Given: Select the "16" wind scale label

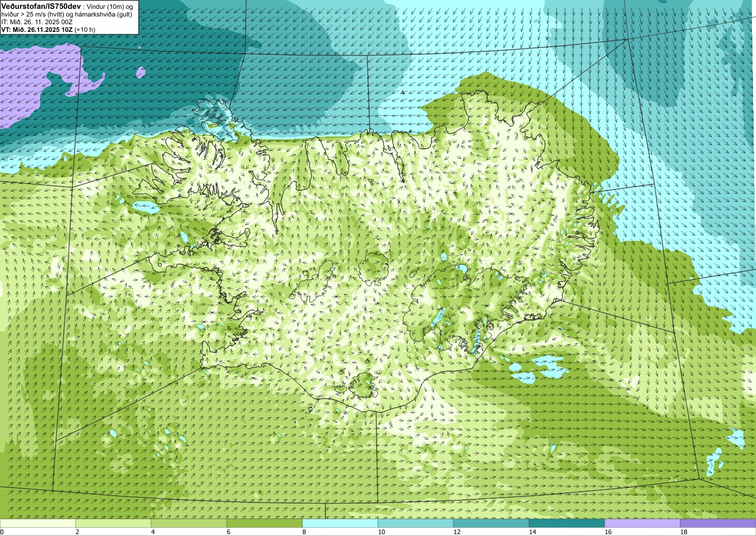Looking at the screenshot, I should click(x=608, y=532).
